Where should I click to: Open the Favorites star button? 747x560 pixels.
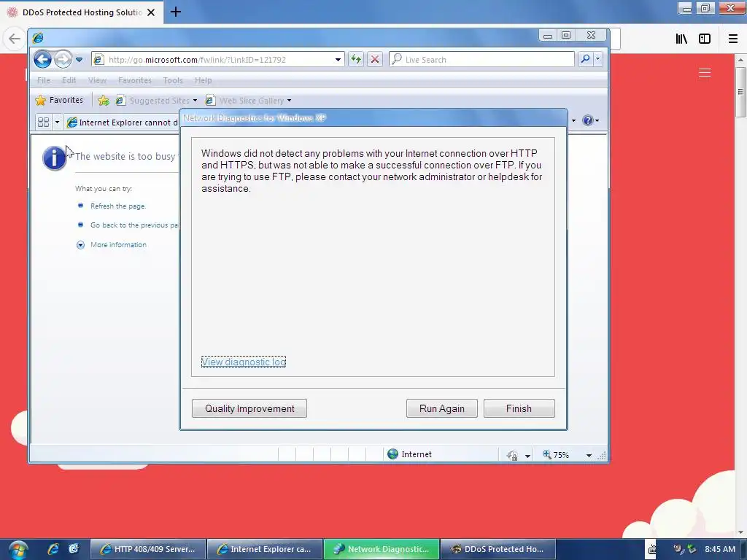pyautogui.click(x=60, y=100)
